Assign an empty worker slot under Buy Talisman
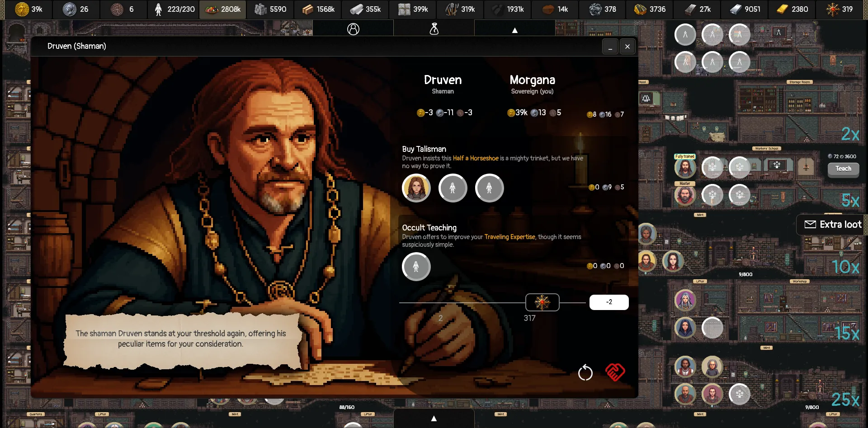This screenshot has height=428, width=868. coord(453,188)
